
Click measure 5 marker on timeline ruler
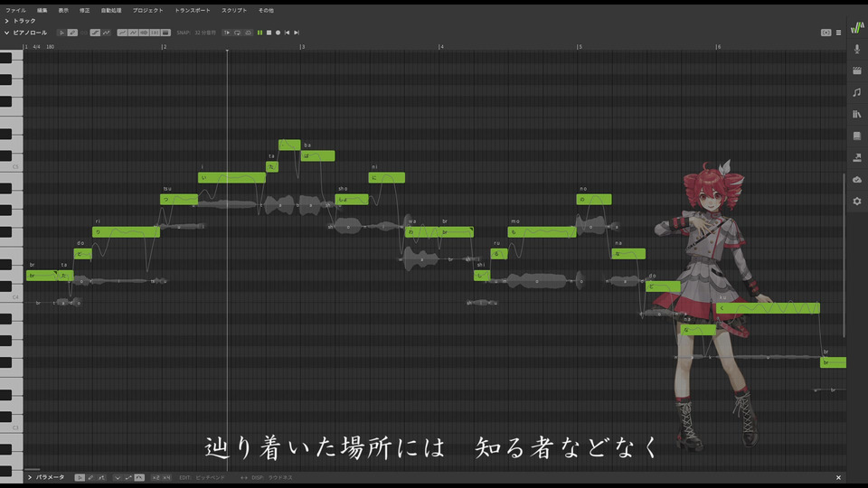(x=580, y=47)
